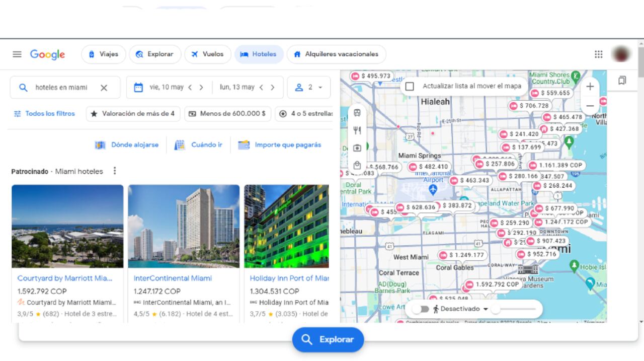Open the Google apps grid
The width and height of the screenshot is (644, 361).
tap(598, 54)
